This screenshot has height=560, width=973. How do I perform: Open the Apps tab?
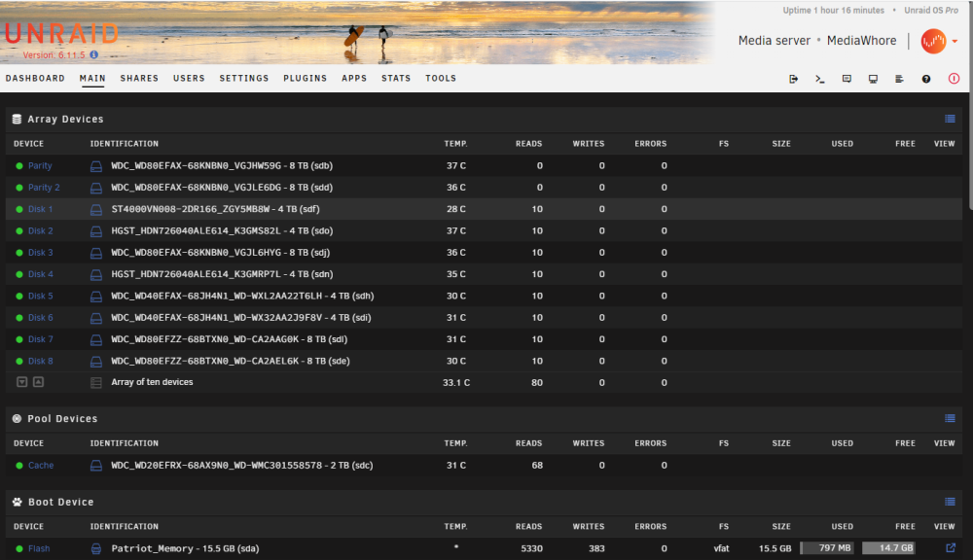click(x=354, y=78)
